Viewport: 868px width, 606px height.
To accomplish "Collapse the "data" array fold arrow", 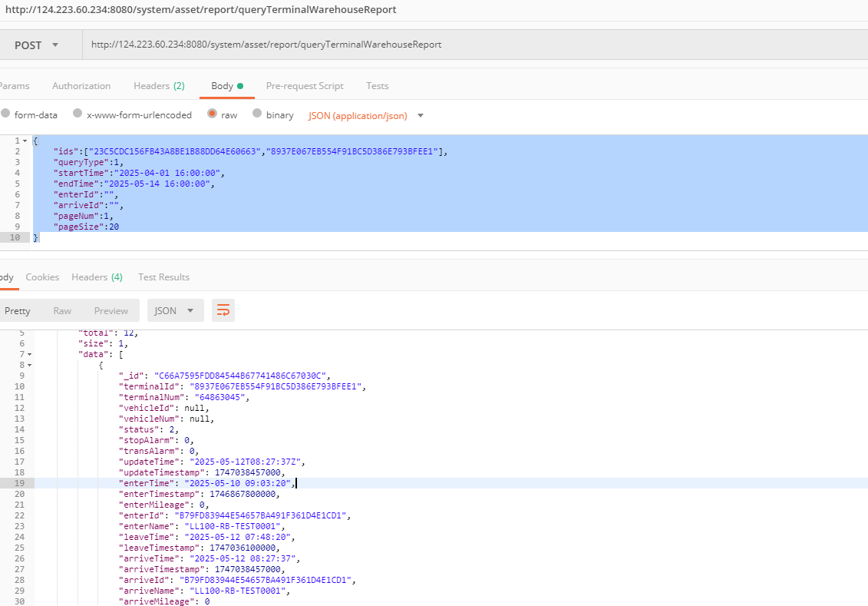I will (x=29, y=354).
